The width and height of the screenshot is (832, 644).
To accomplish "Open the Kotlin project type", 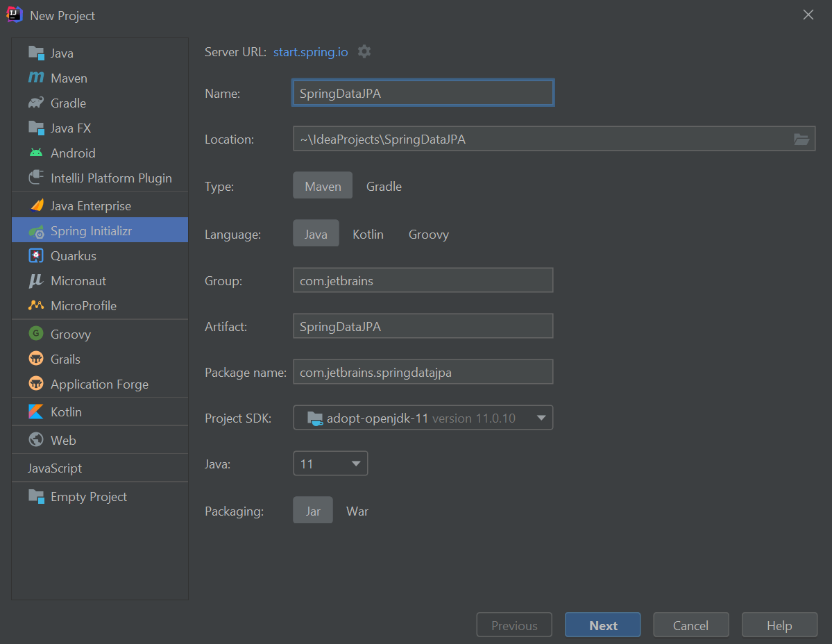I will tap(67, 412).
